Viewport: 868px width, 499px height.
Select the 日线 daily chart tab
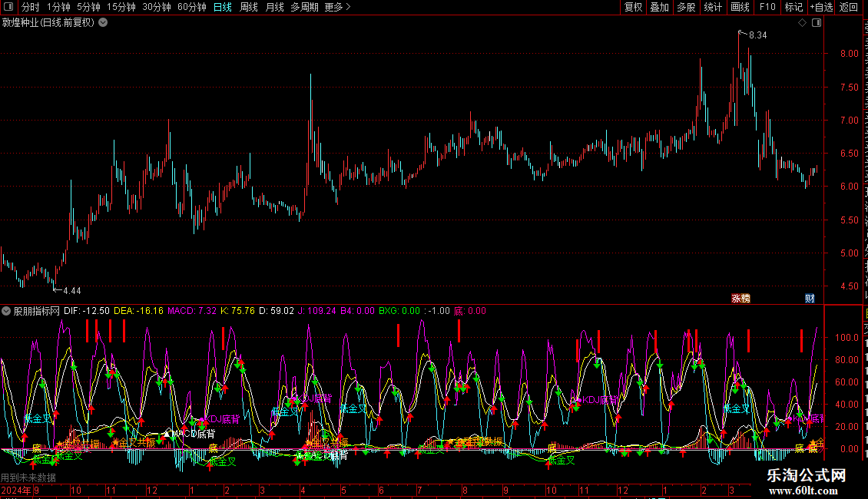point(223,7)
